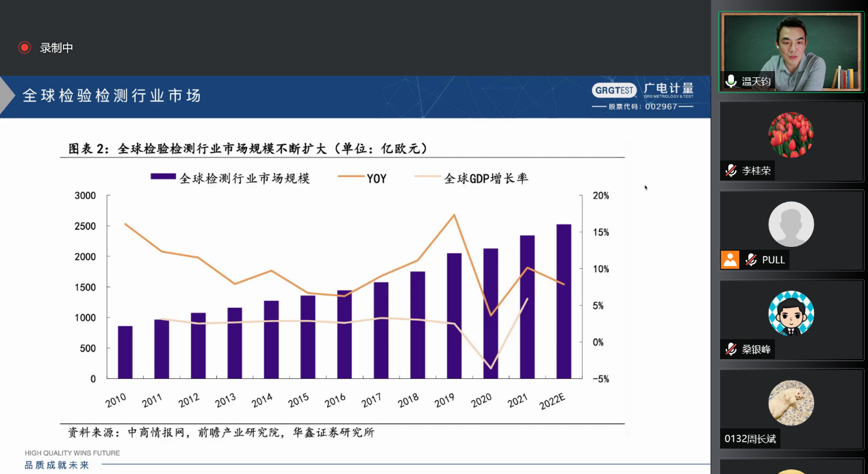Click the stock code 002967 text

tap(661, 107)
